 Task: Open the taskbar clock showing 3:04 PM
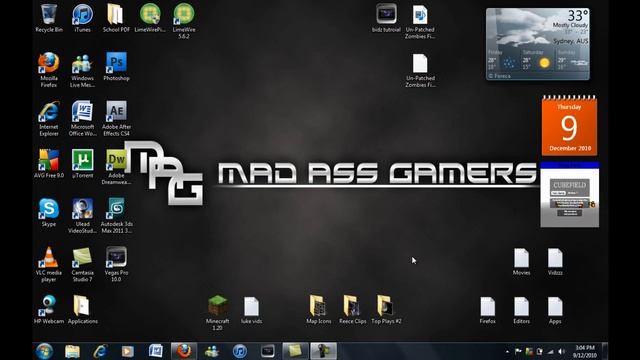pyautogui.click(x=585, y=351)
